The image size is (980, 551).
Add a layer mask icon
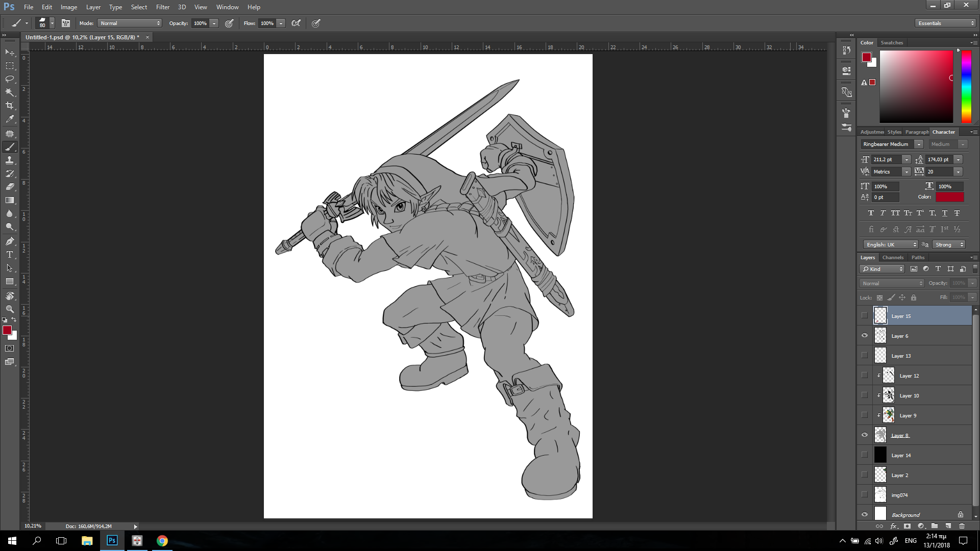click(x=907, y=526)
